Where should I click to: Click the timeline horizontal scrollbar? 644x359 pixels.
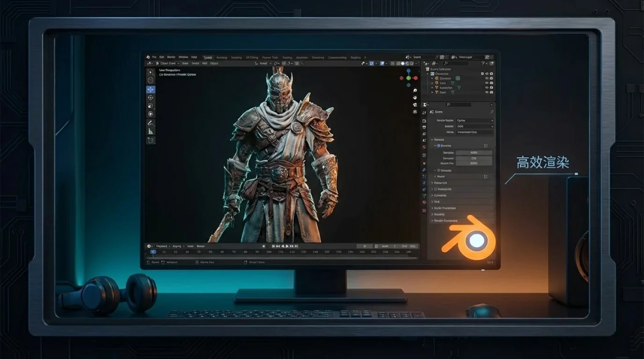(282, 258)
